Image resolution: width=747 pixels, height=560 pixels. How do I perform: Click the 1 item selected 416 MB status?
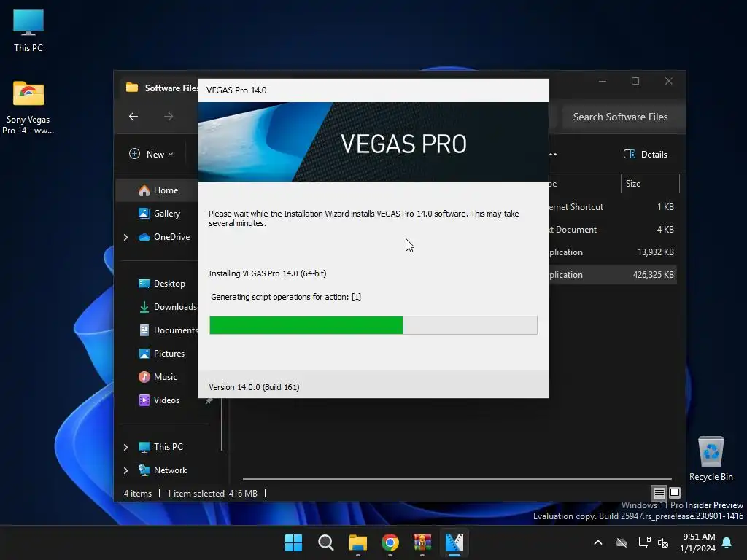(212, 494)
